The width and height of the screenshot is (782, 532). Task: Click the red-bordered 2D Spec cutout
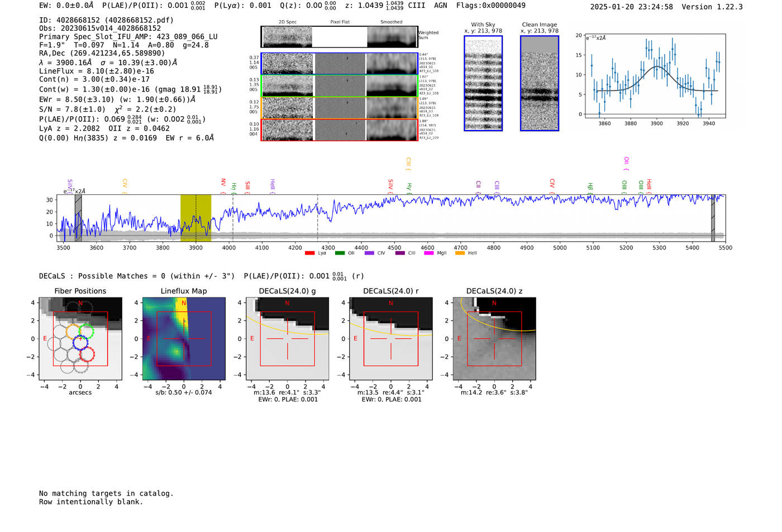pos(288,130)
